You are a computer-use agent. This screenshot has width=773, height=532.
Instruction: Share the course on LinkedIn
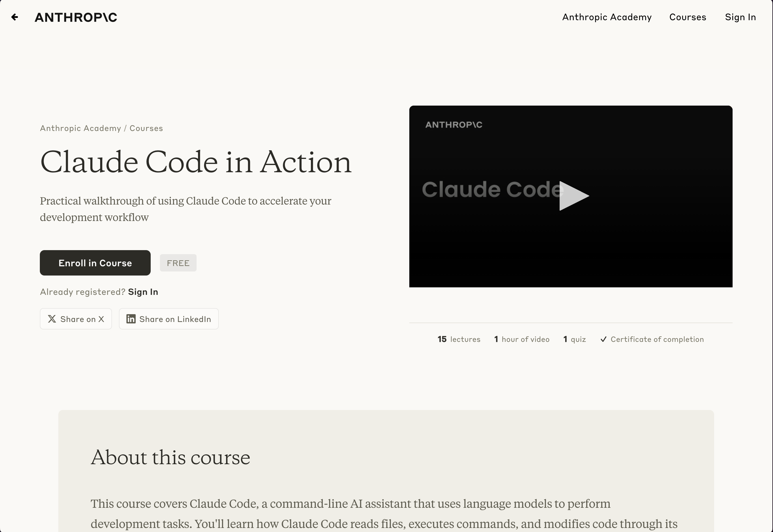pos(169,319)
